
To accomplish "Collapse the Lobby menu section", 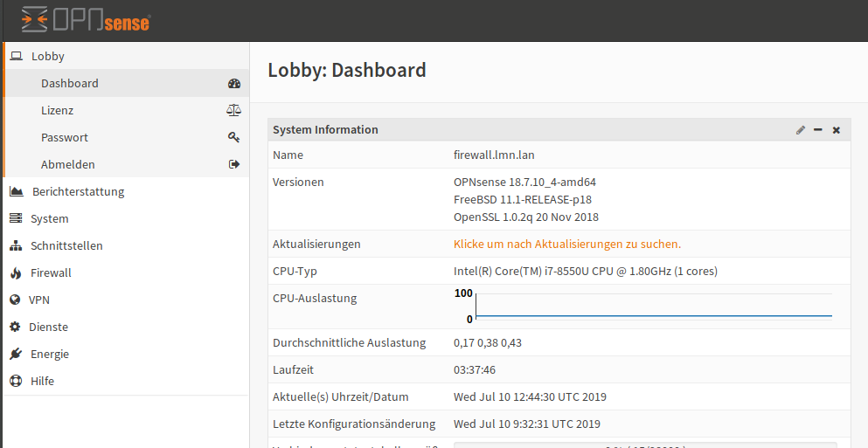I will 126,56.
